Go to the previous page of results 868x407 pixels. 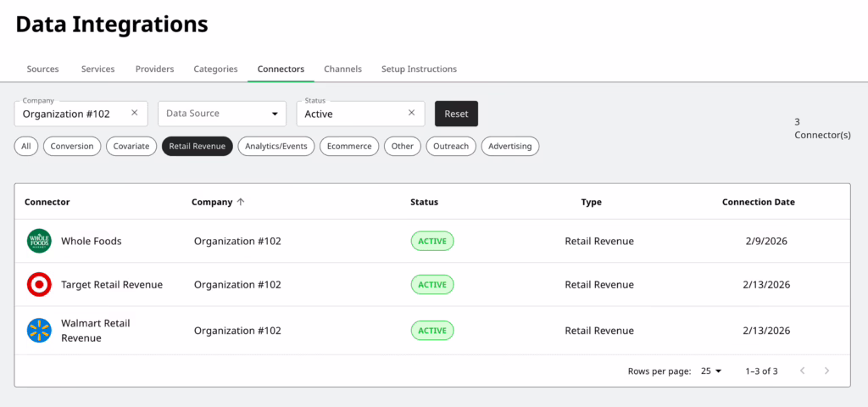pos(803,371)
